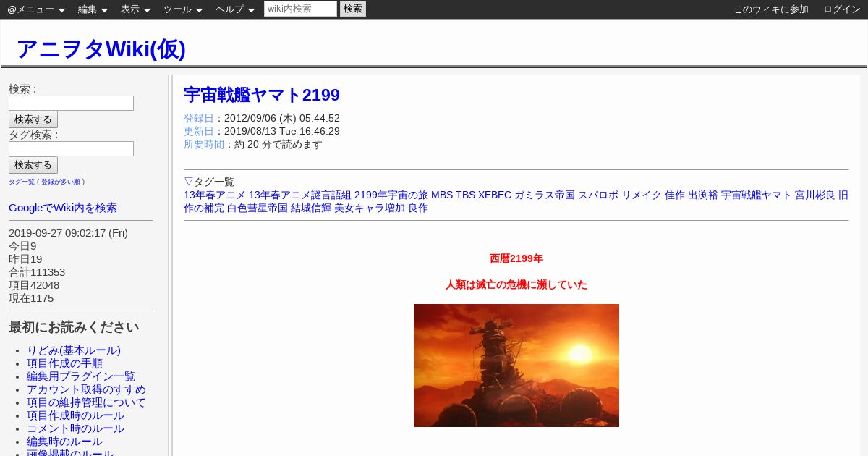Select the XEBEC tag
The image size is (868, 456).
click(495, 195)
